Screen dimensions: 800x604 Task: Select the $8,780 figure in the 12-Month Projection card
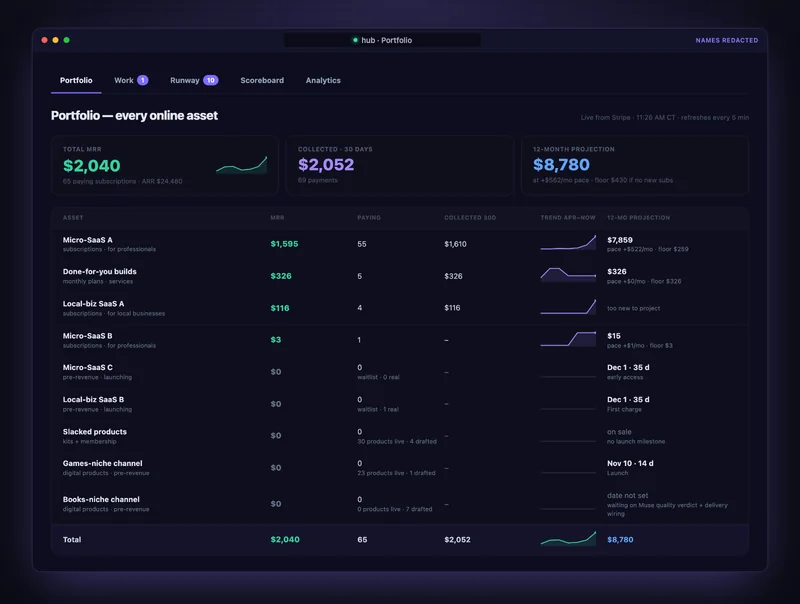click(x=561, y=164)
